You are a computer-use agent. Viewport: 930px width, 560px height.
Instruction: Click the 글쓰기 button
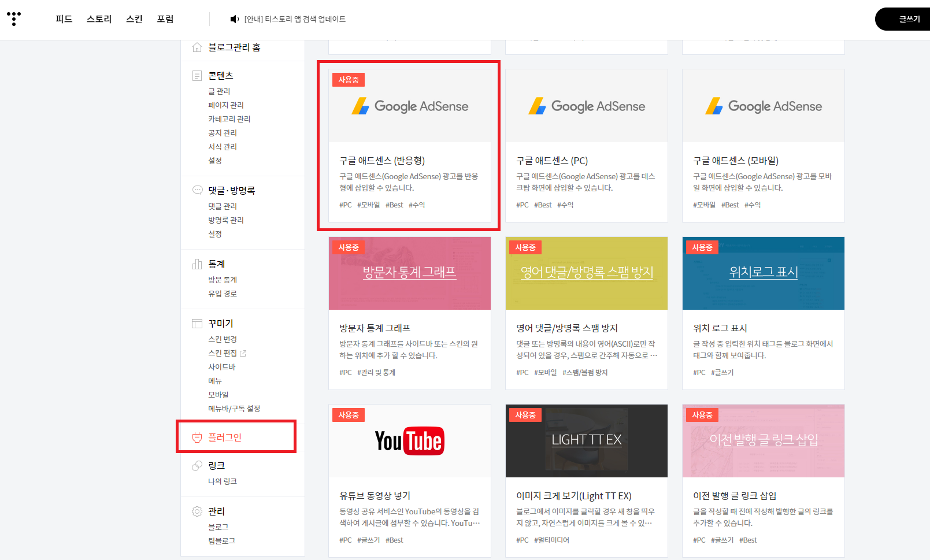pyautogui.click(x=903, y=19)
